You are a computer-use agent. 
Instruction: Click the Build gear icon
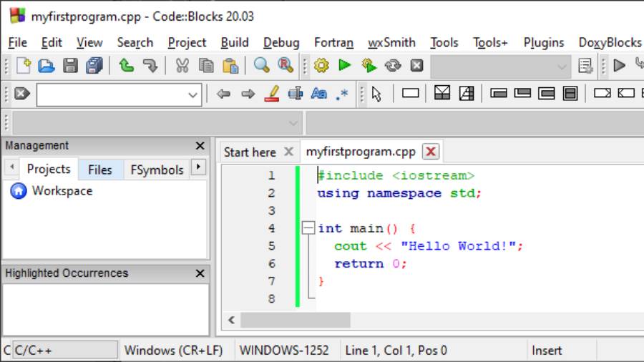coord(321,67)
